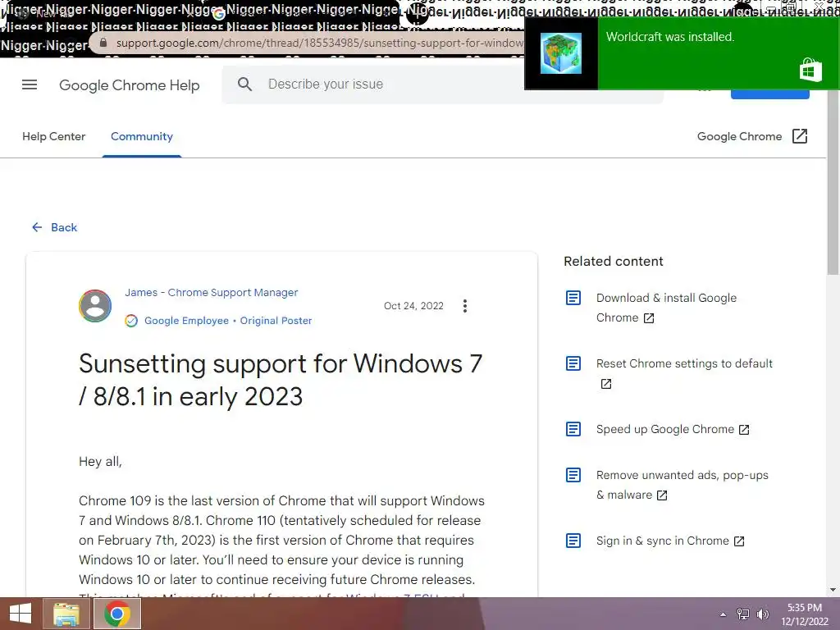Open 'Reset Chrome settings to default' article
The image size is (840, 630).
(684, 363)
